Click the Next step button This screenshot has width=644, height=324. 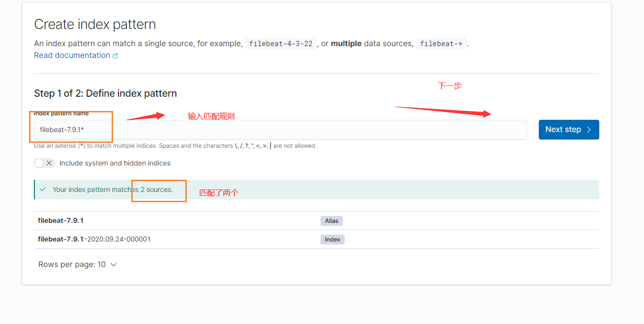tap(569, 130)
